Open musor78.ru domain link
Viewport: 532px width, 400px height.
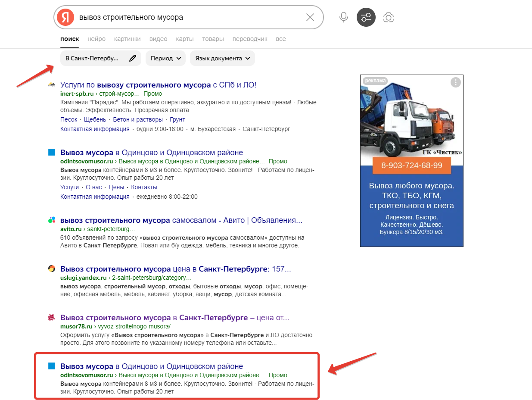(x=76, y=326)
